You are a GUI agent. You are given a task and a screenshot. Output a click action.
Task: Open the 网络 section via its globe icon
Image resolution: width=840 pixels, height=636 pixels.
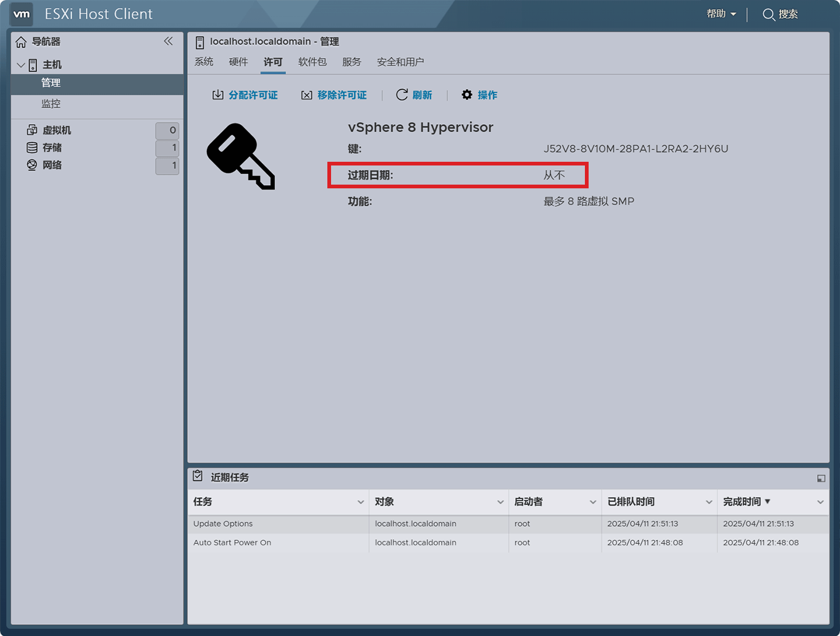[x=31, y=165]
